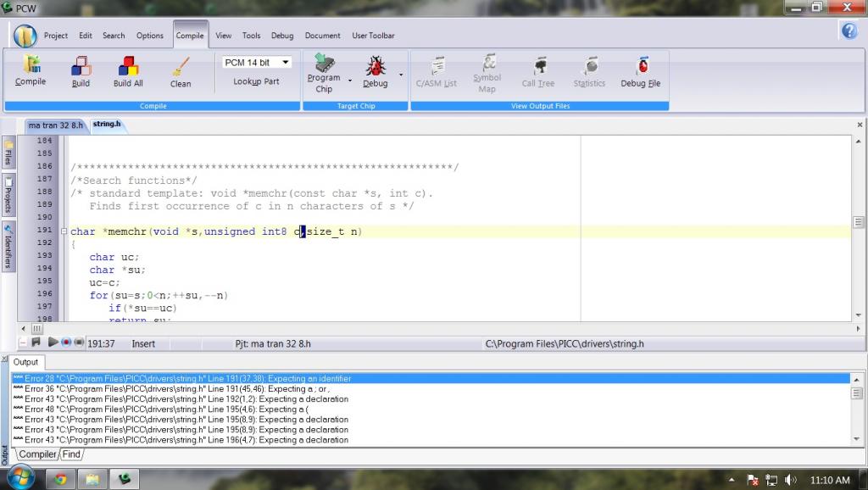Viewport: 868px width, 490px height.
Task: Close the editor file with the X button
Action: [x=860, y=125]
